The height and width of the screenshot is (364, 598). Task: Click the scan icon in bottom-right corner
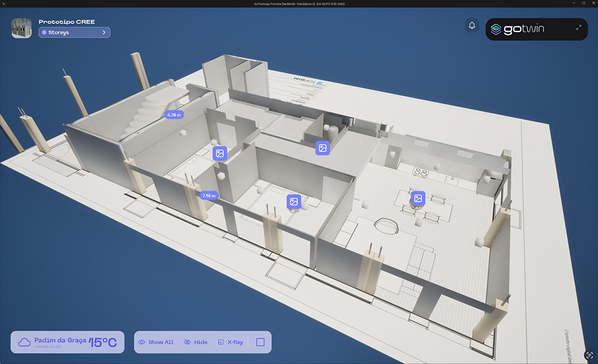click(x=589, y=355)
